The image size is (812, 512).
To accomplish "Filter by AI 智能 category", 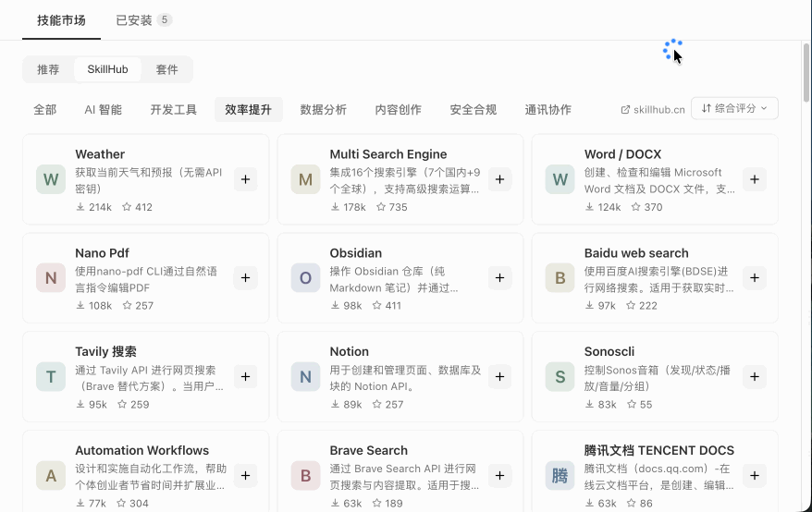I will tap(103, 110).
